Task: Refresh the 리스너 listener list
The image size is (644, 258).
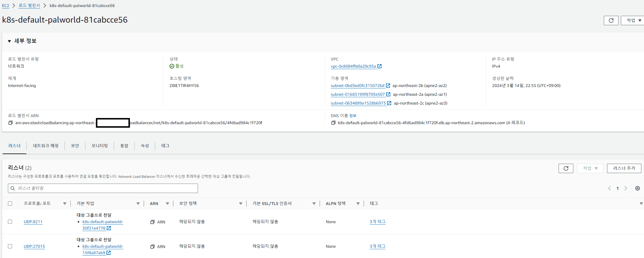Action: click(x=566, y=168)
